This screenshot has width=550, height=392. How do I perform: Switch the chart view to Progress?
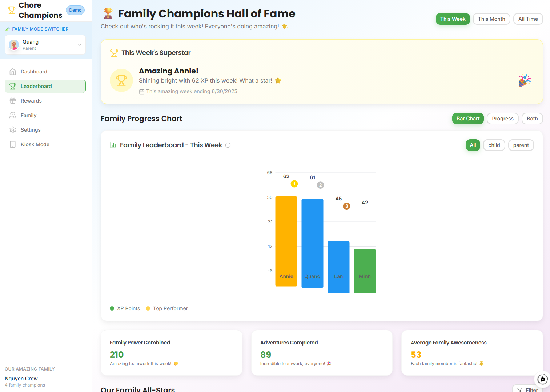[x=502, y=119]
